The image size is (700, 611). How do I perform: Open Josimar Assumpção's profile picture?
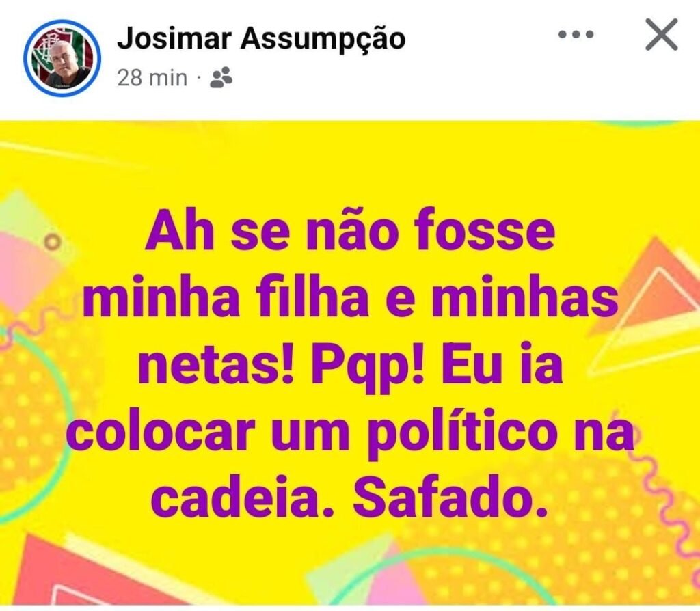coord(62,58)
